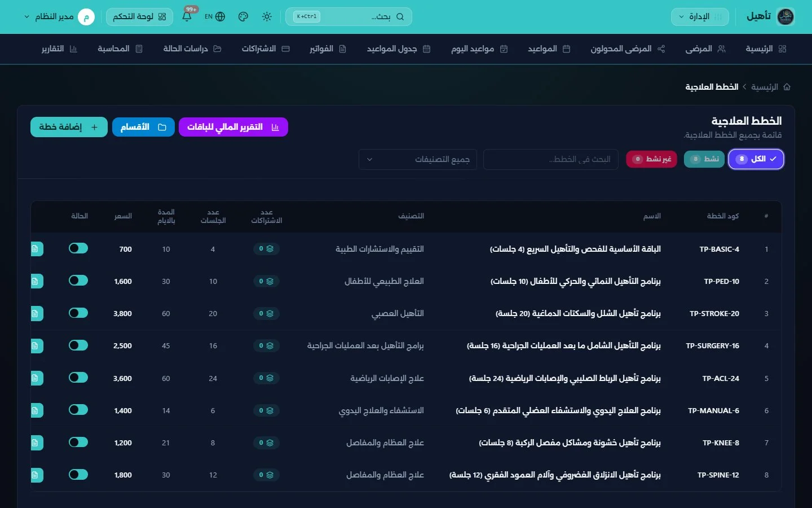Viewport: 812px width, 508px height.
Task: Click the document icon for plan TP-MANUAL-6
Action: [x=36, y=410]
